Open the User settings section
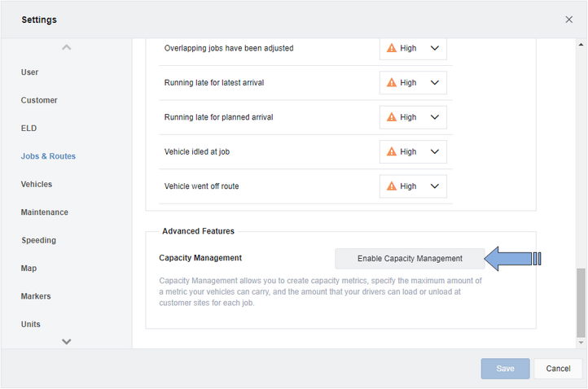The image size is (588, 389). coord(29,72)
